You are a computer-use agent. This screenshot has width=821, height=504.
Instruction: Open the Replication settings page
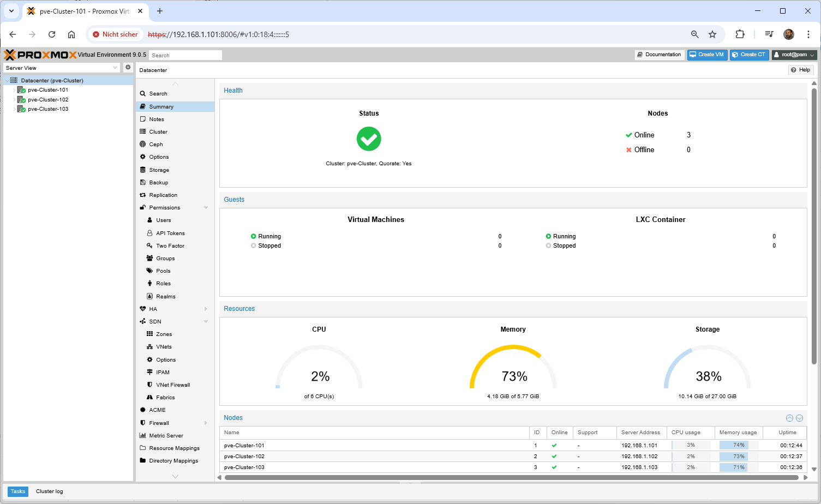click(x=163, y=195)
